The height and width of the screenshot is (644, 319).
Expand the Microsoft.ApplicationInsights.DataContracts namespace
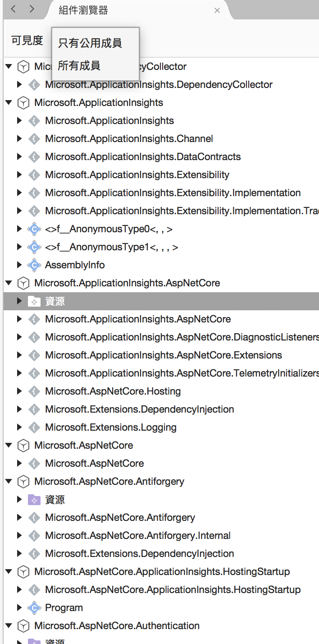pos(19,157)
